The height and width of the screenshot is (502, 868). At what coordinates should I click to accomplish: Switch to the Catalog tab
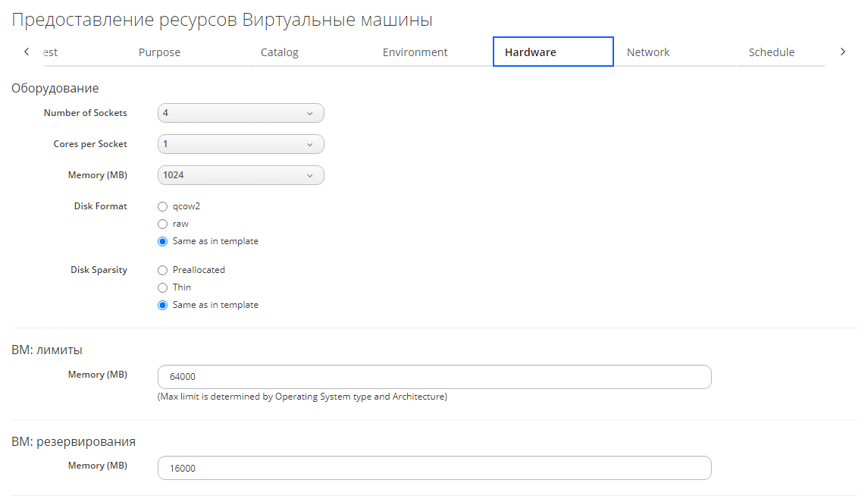click(280, 52)
